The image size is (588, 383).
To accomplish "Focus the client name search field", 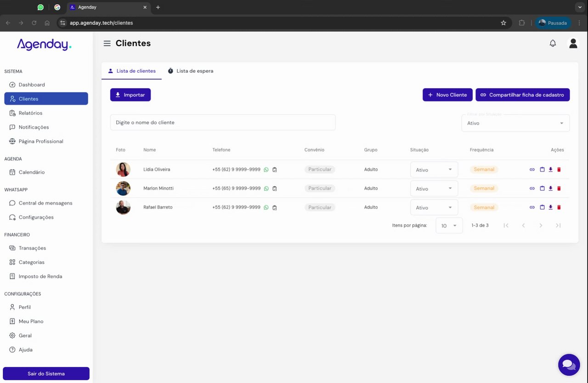I will pos(223,122).
